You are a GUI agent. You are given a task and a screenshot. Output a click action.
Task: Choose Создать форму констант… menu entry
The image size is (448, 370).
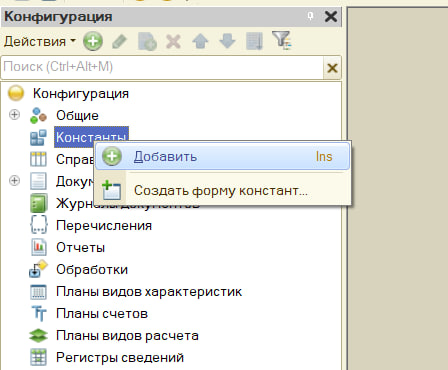pos(223,190)
